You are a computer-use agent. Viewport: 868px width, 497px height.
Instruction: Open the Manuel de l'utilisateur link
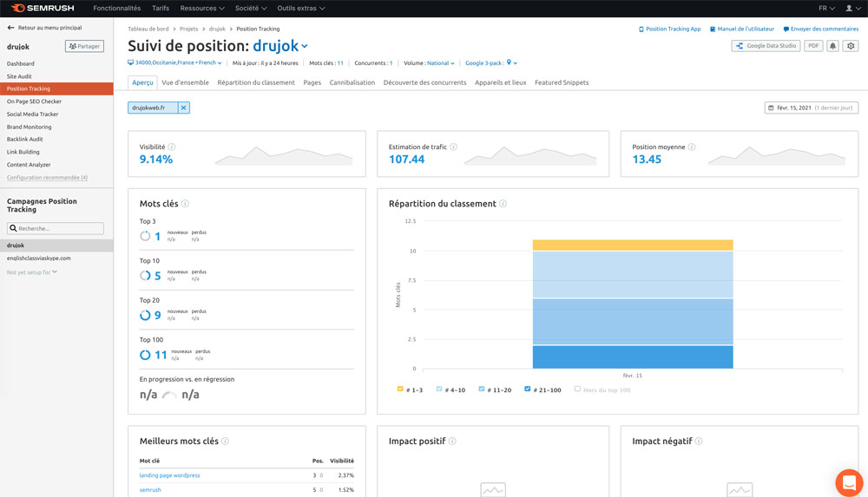click(742, 29)
